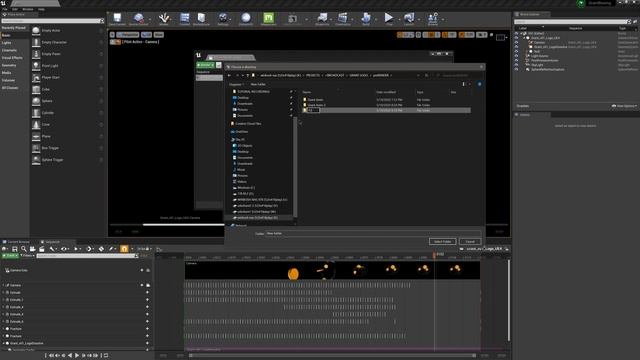Expand the Camera track in Sequencer
Screen dimensions: 640x360
pyautogui.click(x=3, y=285)
